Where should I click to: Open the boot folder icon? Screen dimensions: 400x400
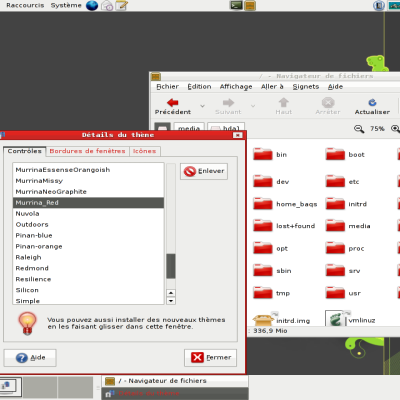[335, 154]
